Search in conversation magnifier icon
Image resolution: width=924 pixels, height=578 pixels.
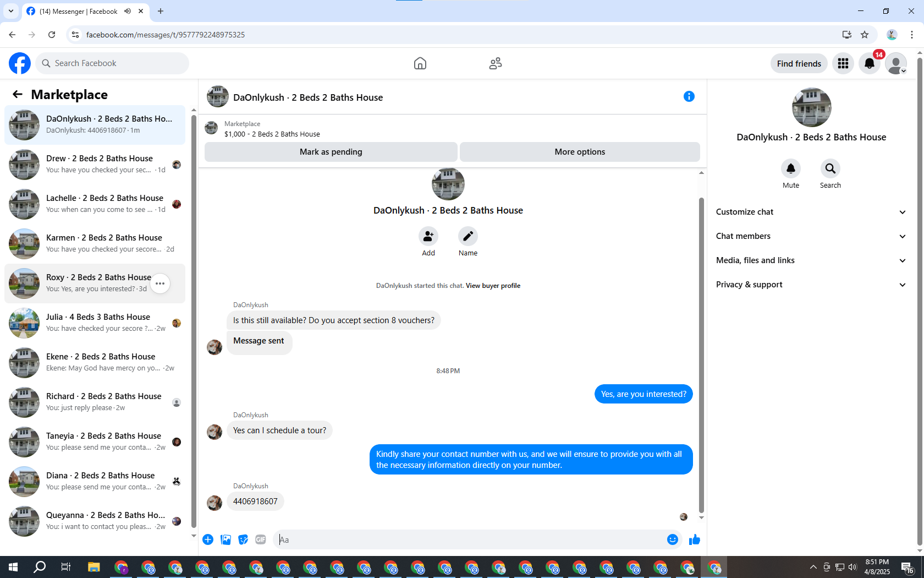click(x=831, y=168)
